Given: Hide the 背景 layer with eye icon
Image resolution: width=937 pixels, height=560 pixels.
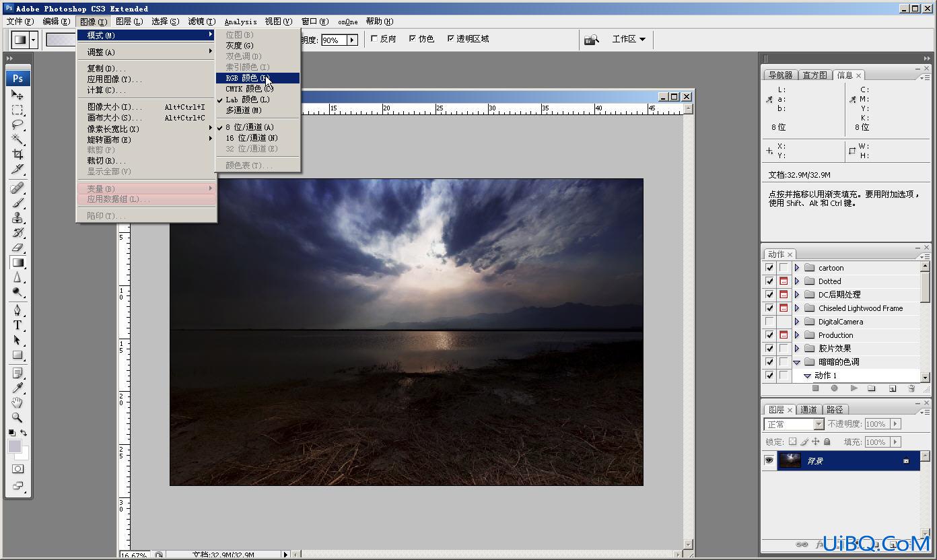Looking at the screenshot, I should point(769,460).
